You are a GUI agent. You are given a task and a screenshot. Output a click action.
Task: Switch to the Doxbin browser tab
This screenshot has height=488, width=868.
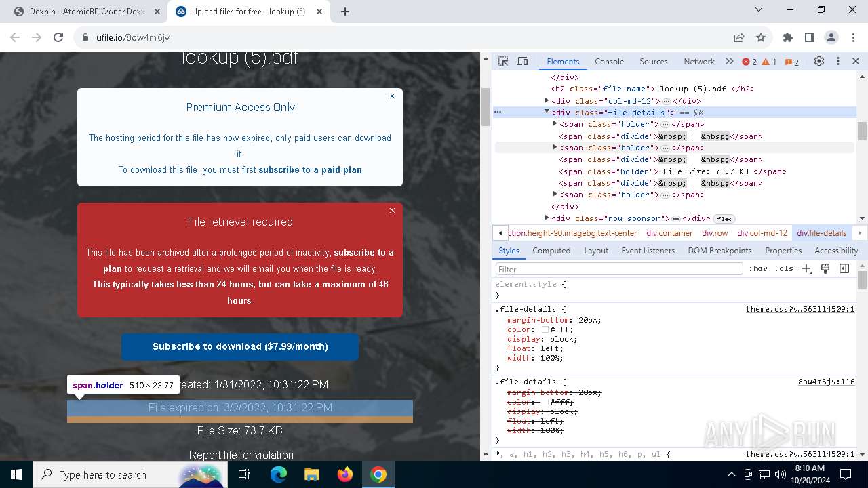pyautogui.click(x=87, y=12)
